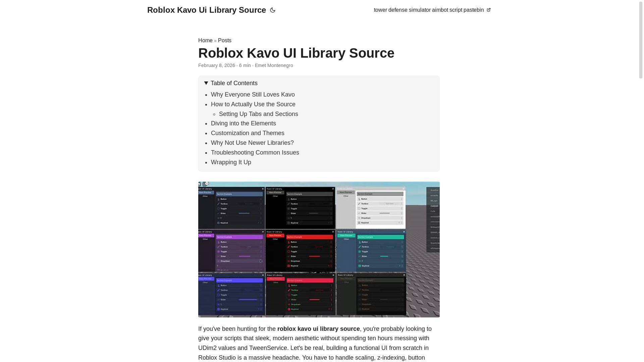Open the Posts breadcrumb
The width and height of the screenshot is (644, 362).
pyautogui.click(x=224, y=41)
